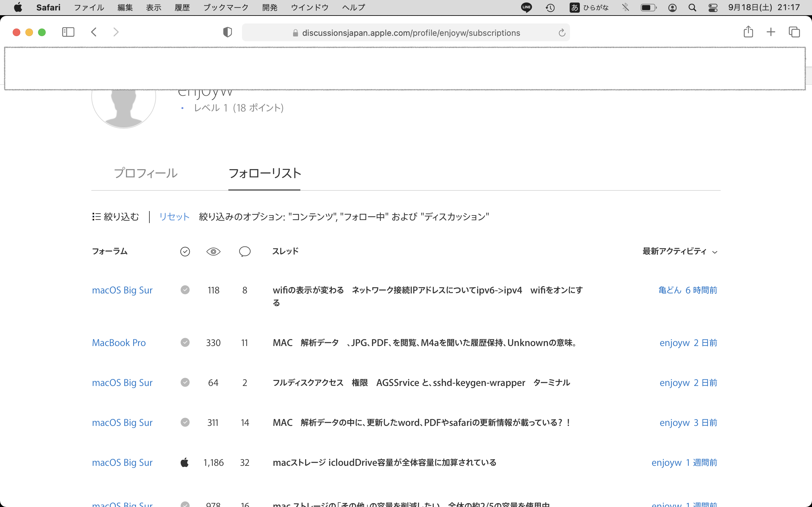Screen dimensions: 812x507
Task: Open the ブックマーク menu
Action: (226, 7)
